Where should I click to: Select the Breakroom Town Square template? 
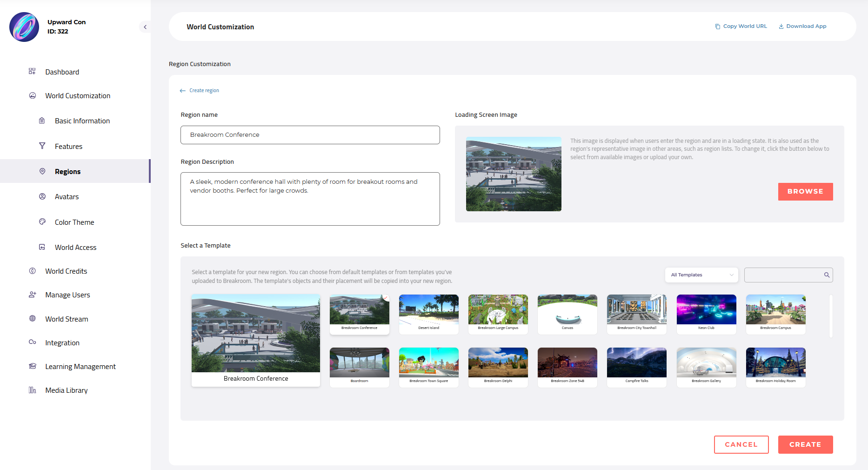click(x=429, y=367)
